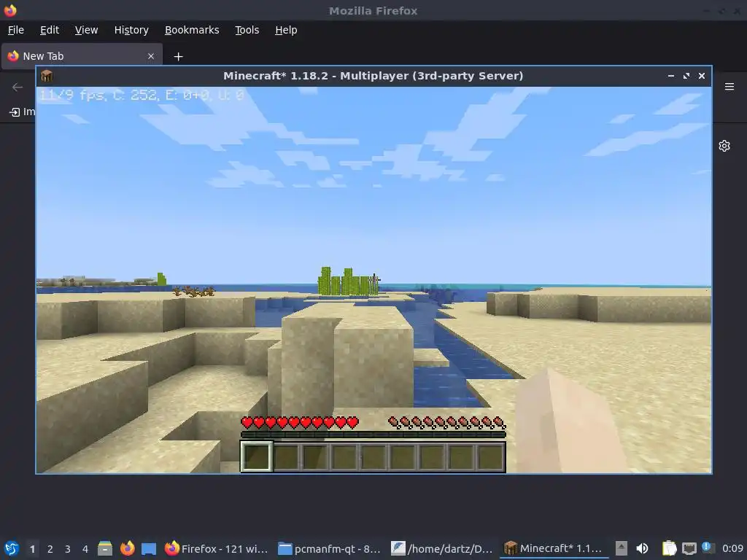Screen dimensions: 747x560
Task: Open a new tab with the plus button
Action: point(178,57)
